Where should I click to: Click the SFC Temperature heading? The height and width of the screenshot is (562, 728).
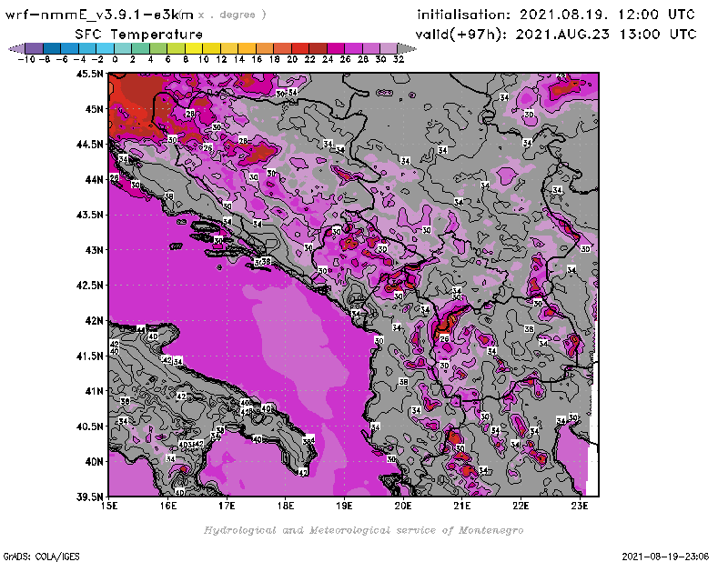pyautogui.click(x=139, y=35)
